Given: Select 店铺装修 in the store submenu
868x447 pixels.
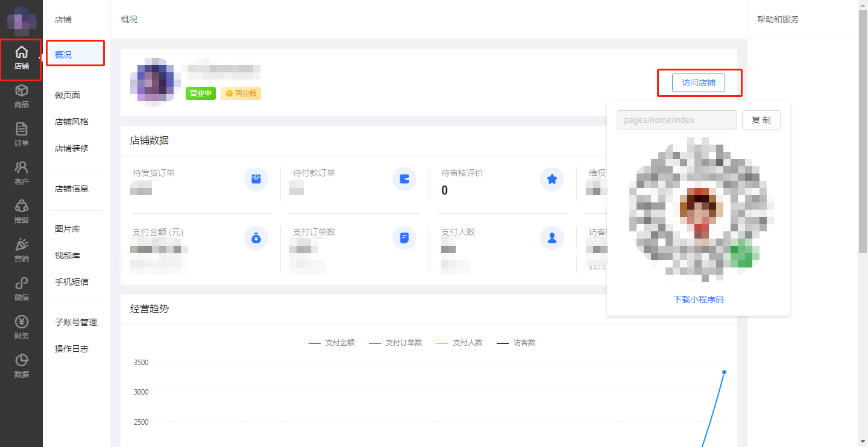Looking at the screenshot, I should tap(72, 148).
